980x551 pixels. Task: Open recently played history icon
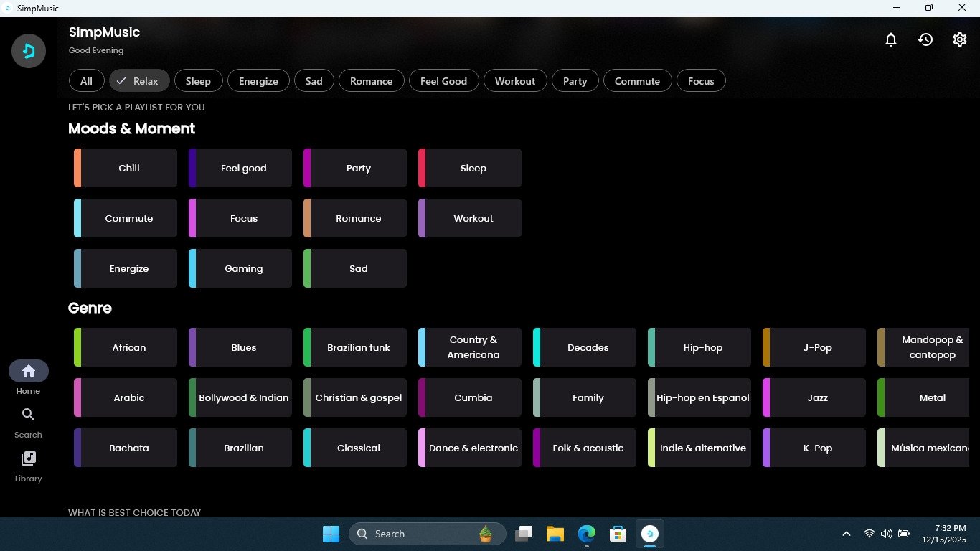925,40
